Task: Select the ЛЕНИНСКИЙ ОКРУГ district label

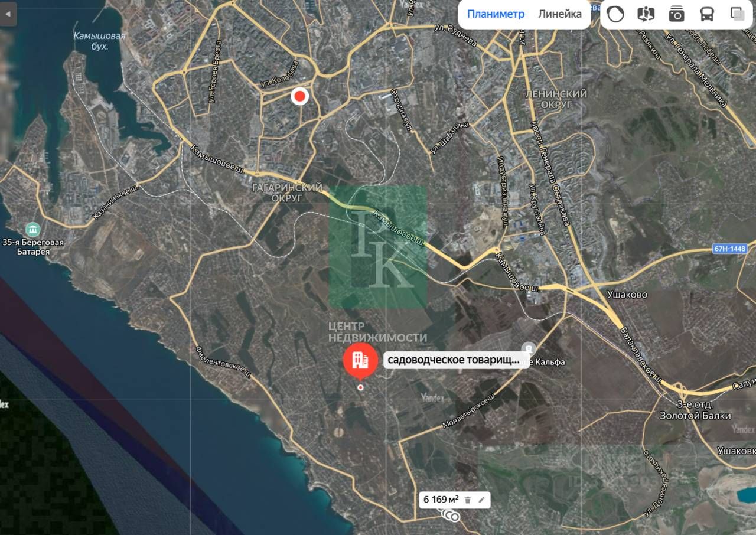Action: coord(556,99)
